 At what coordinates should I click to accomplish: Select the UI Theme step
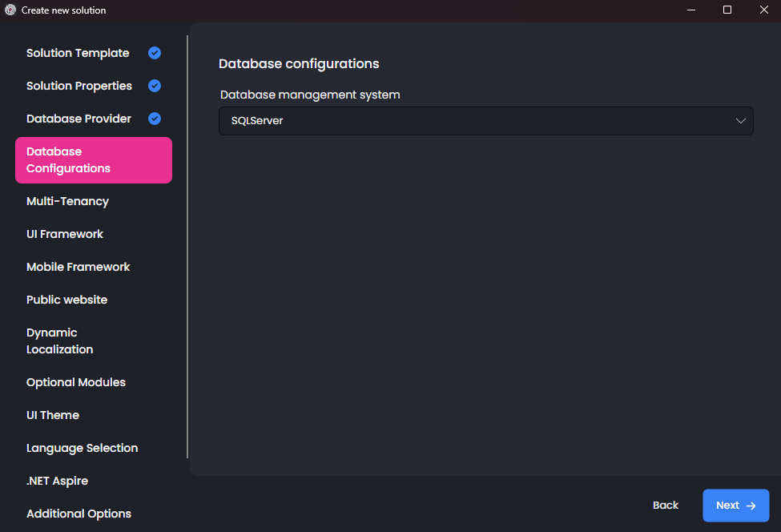click(x=53, y=415)
